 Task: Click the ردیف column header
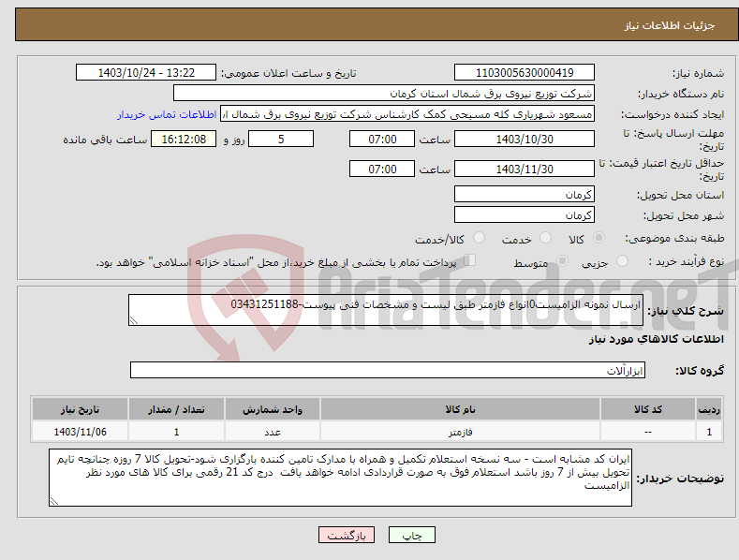[709, 409]
